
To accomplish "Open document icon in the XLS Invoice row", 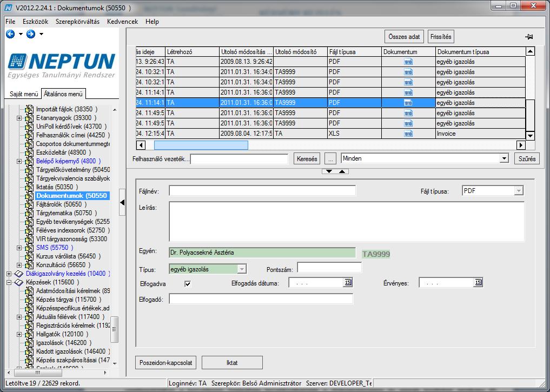I will [x=408, y=134].
